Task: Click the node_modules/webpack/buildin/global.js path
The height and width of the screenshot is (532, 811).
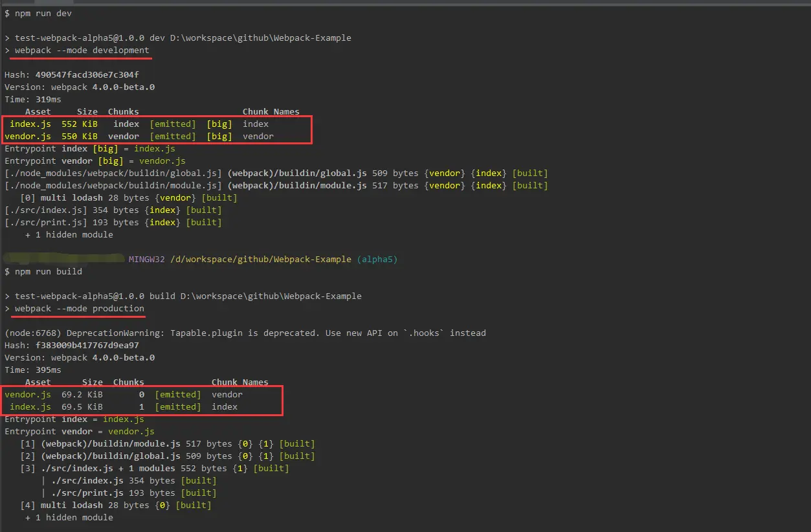Action: (113, 173)
